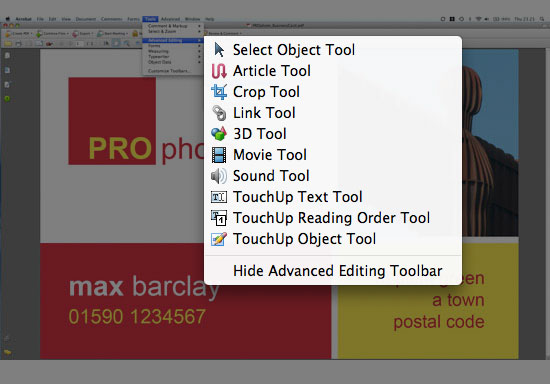550x384 pixels.
Task: Open the Window menu
Action: pyautogui.click(x=192, y=19)
